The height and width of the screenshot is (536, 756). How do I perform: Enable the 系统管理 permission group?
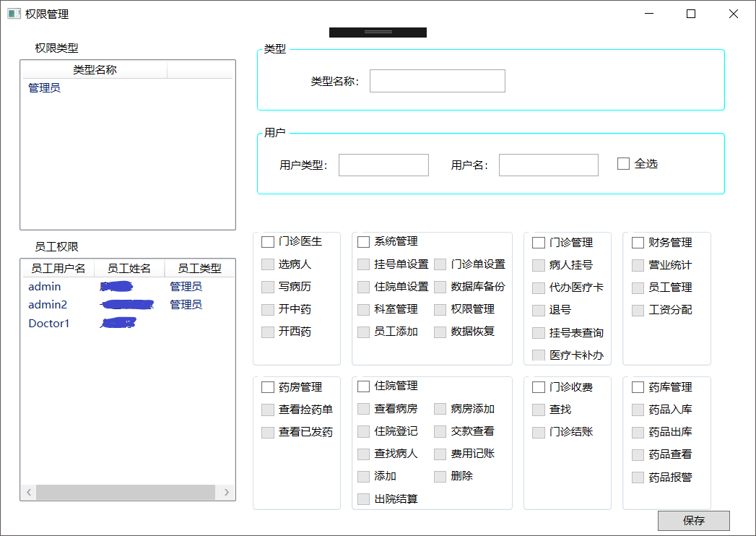click(363, 242)
